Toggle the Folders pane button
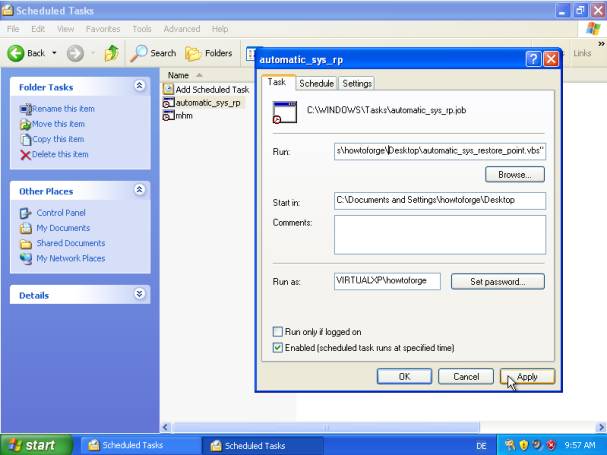This screenshot has height=455, width=607. click(209, 53)
